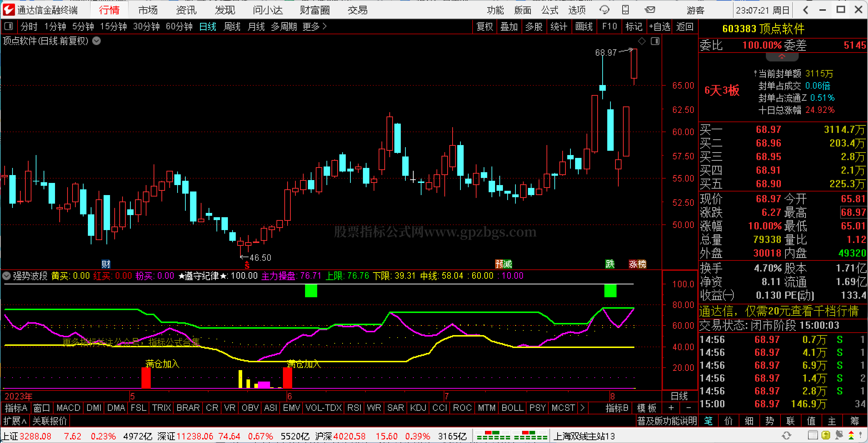Click the 预减 earnings warning marker
Image resolution: width=868 pixels, height=443 pixels.
pyautogui.click(x=504, y=264)
